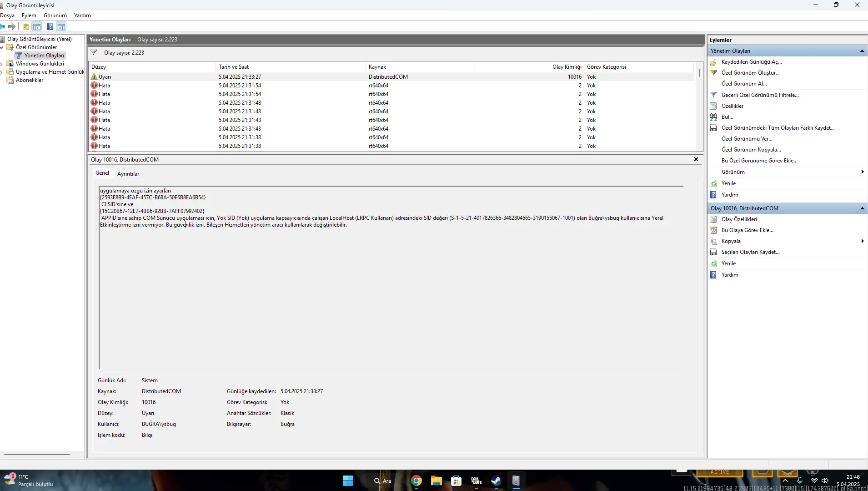The image size is (868, 491).
Task: Click the Windows Start button
Action: (x=348, y=481)
